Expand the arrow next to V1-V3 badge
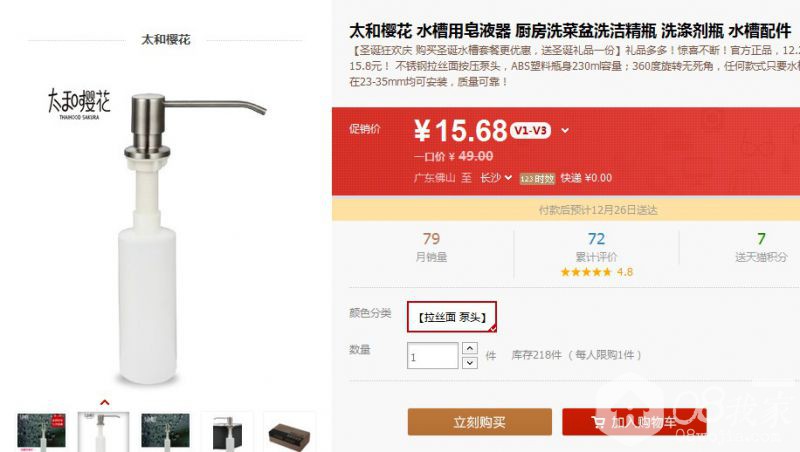The image size is (800, 452). coord(565,131)
